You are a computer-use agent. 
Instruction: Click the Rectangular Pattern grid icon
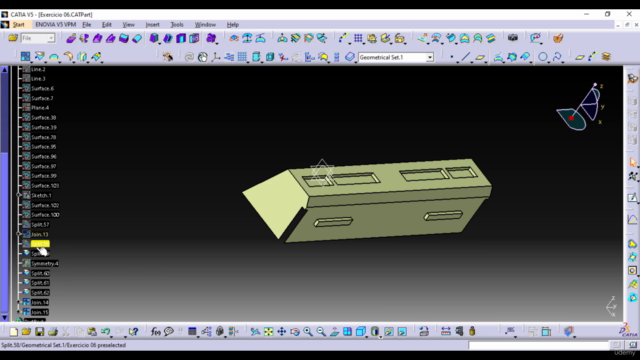pyautogui.click(x=358, y=38)
